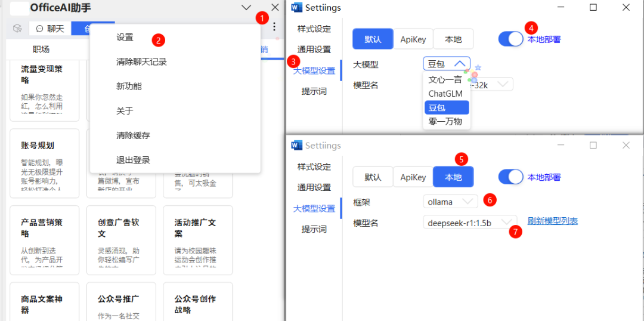Open the three-dot more options menu
644x321 pixels.
click(274, 27)
